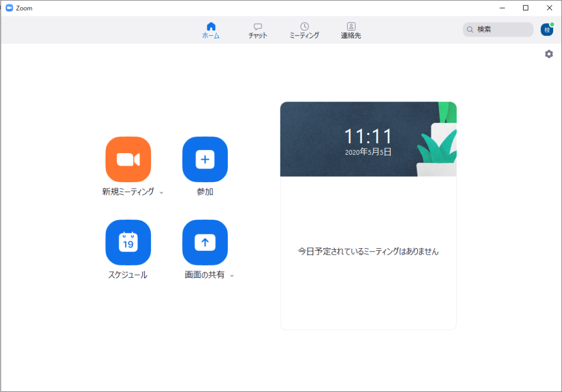
Task: Click the 新規ミーティング label
Action: (x=128, y=192)
